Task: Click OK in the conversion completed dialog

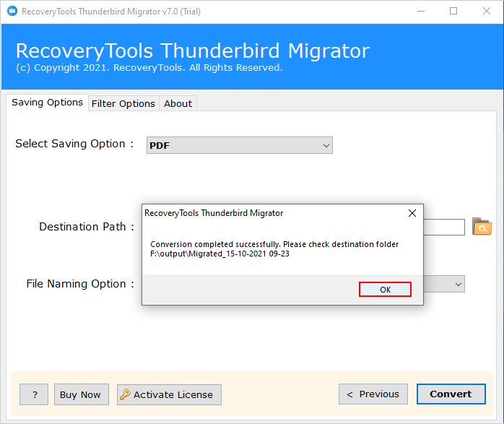Action: pyautogui.click(x=385, y=290)
